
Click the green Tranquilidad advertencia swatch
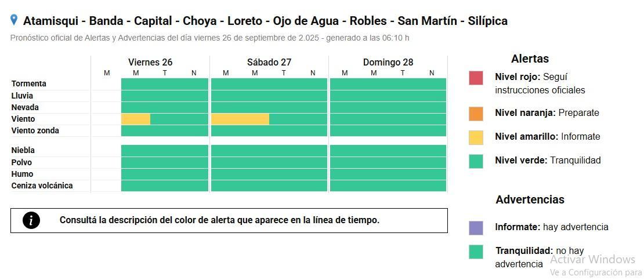(x=476, y=252)
